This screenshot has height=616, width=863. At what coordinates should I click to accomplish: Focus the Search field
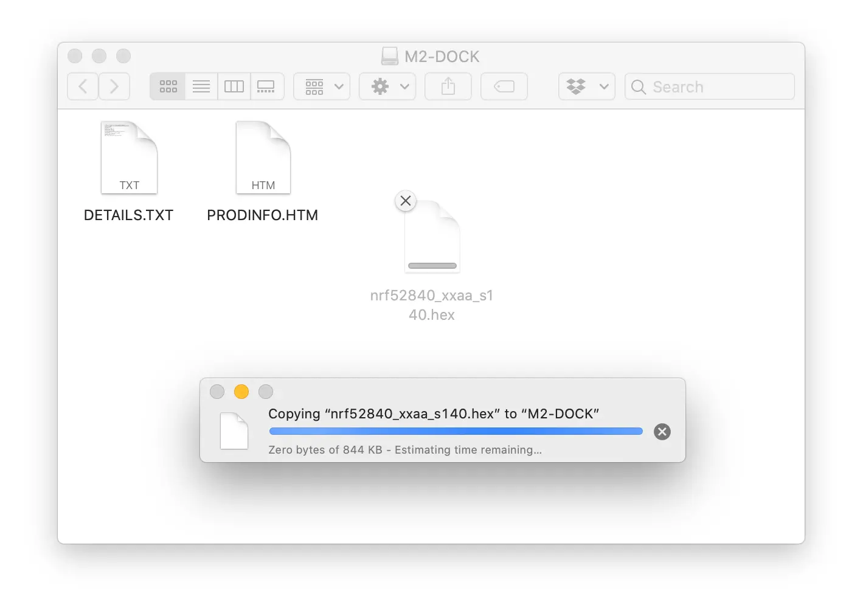pos(710,86)
